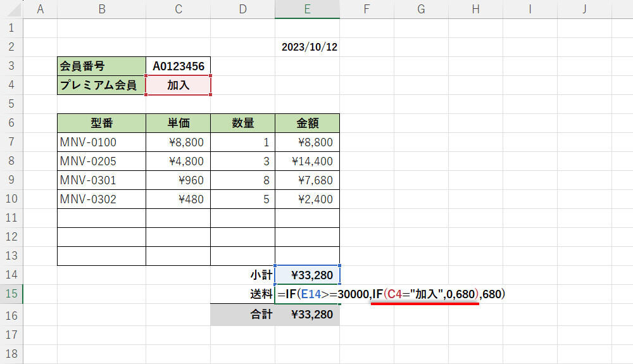This screenshot has width=633, height=364.
Task: Select row 1 header
Action: (x=11, y=28)
